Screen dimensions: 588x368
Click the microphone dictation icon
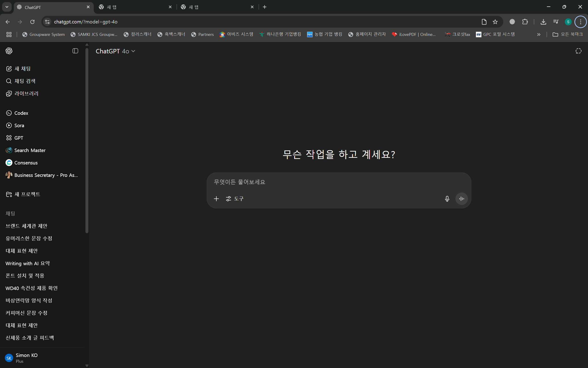coord(447,199)
